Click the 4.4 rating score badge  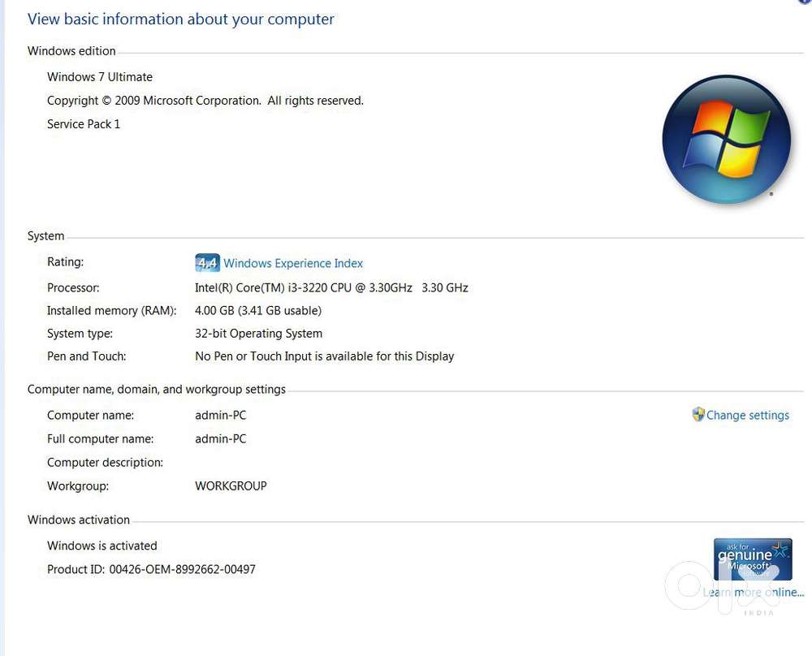[207, 263]
